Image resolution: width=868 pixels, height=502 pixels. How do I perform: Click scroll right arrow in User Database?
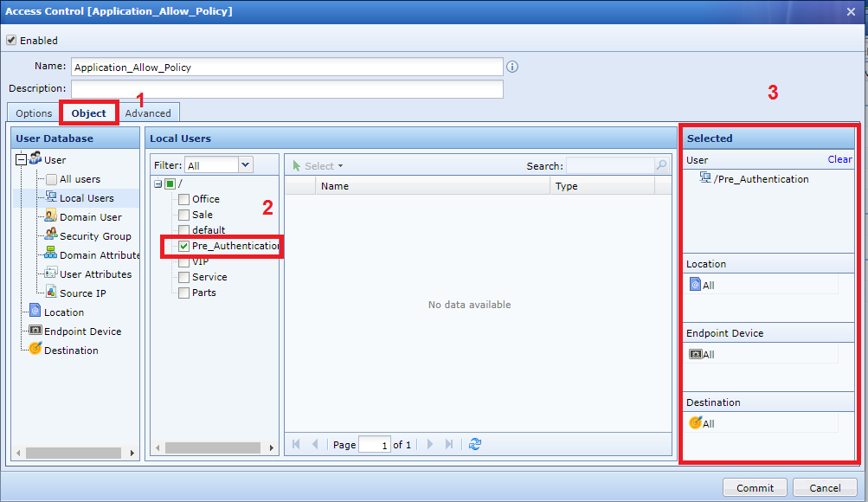132,453
